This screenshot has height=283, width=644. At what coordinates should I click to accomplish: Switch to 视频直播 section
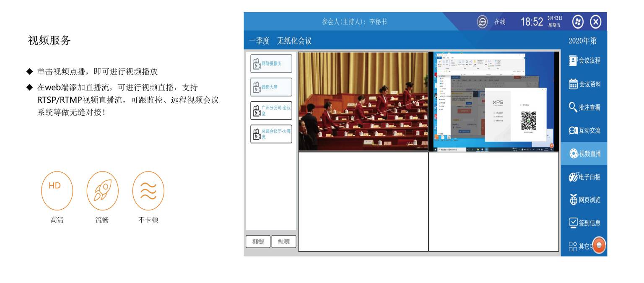tap(584, 153)
